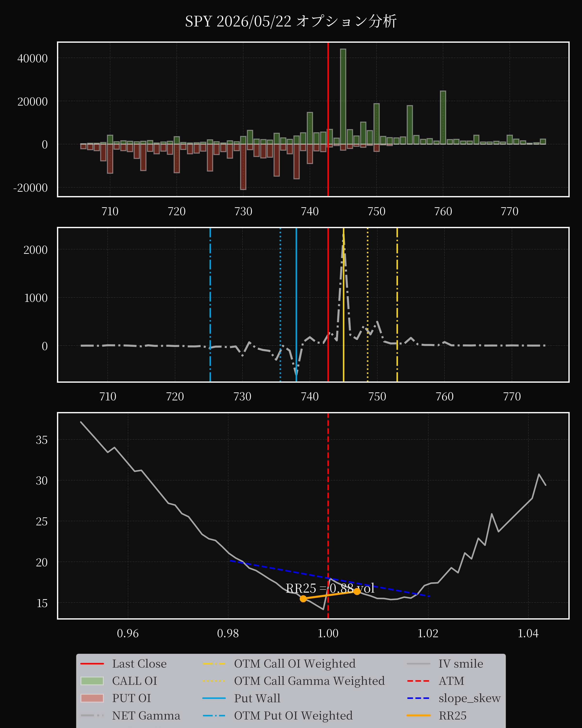Click the "2000" y-axis label on gamma chart
582x728 pixels.
click(x=35, y=250)
